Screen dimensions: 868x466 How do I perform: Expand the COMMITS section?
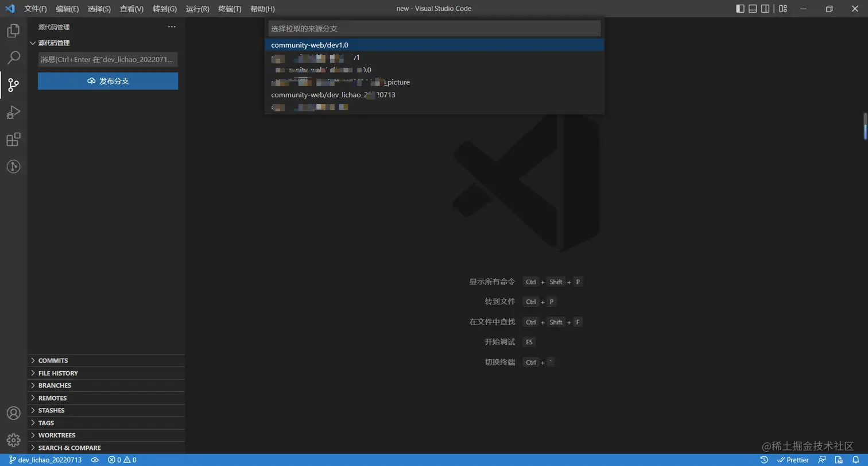106,361
